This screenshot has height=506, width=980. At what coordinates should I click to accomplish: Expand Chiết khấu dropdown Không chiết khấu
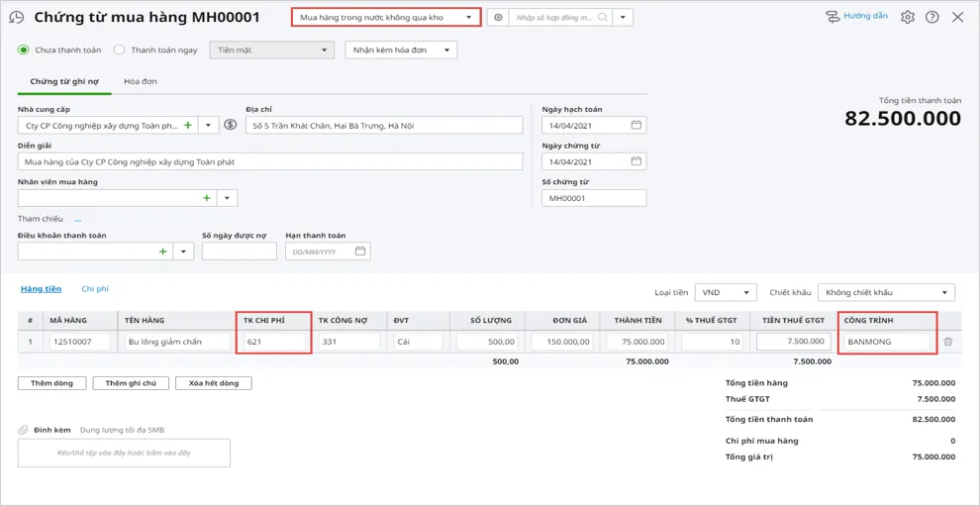pos(886,293)
